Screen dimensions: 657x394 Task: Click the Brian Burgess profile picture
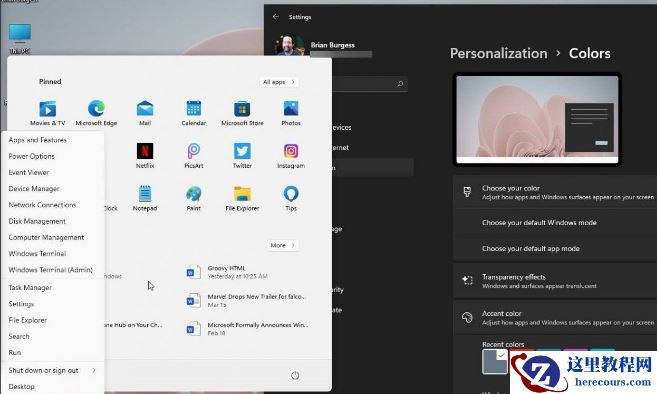tap(289, 45)
